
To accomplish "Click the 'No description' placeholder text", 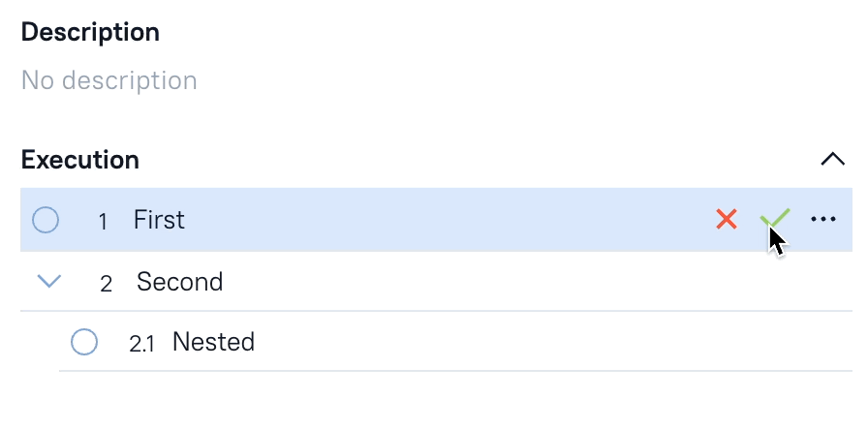I will pyautogui.click(x=108, y=79).
